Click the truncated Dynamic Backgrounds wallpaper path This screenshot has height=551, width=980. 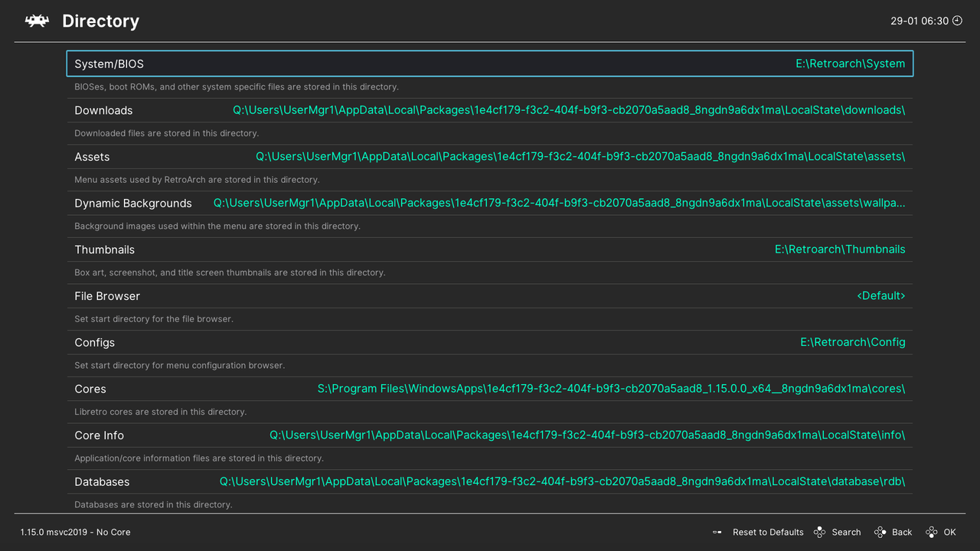pyautogui.click(x=560, y=203)
